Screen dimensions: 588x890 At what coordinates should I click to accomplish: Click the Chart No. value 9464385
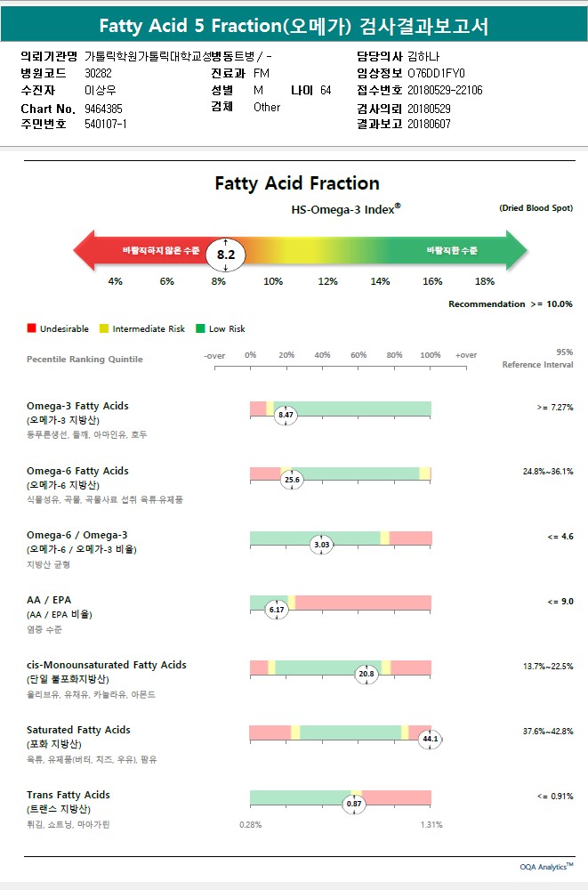point(104,109)
